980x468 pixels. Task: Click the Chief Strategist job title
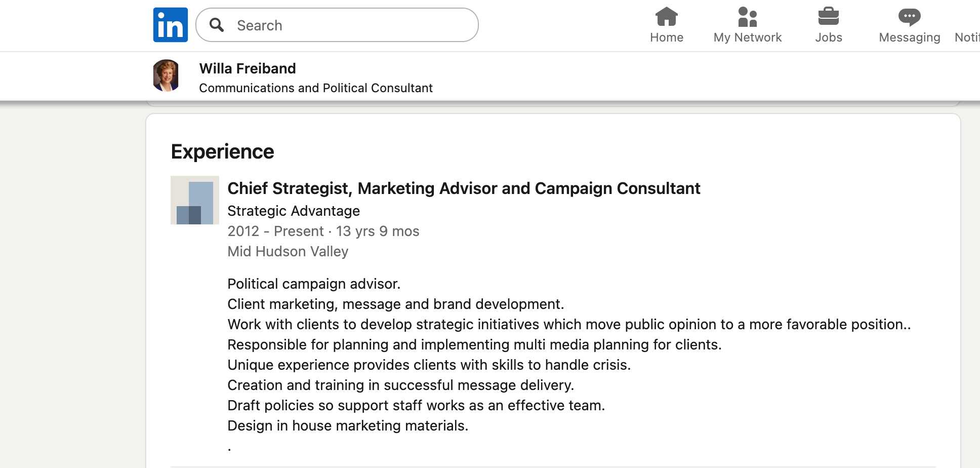pyautogui.click(x=464, y=188)
